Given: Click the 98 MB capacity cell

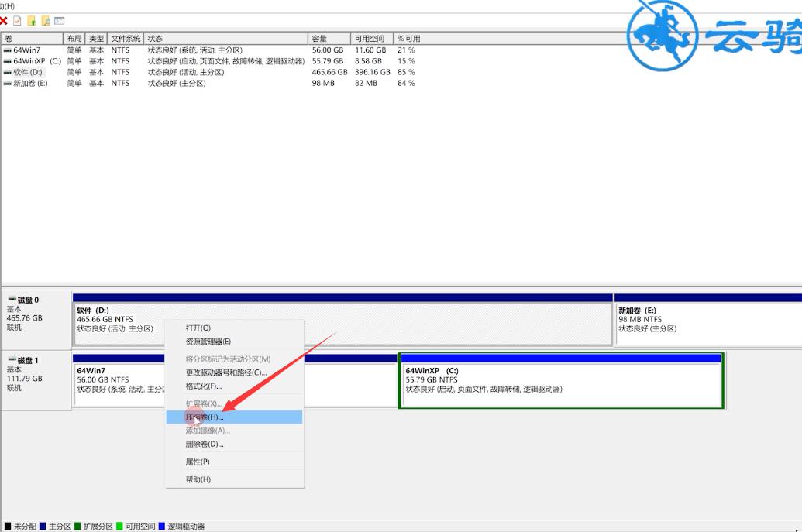Looking at the screenshot, I should 323,84.
